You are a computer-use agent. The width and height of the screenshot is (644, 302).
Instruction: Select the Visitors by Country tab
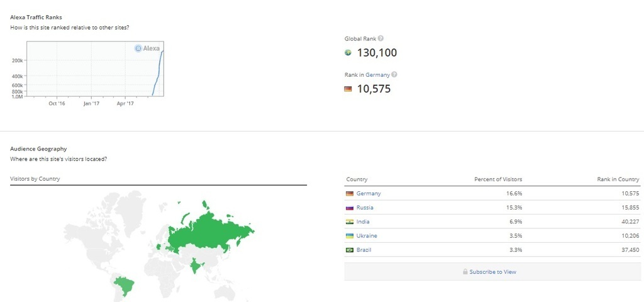(35, 179)
